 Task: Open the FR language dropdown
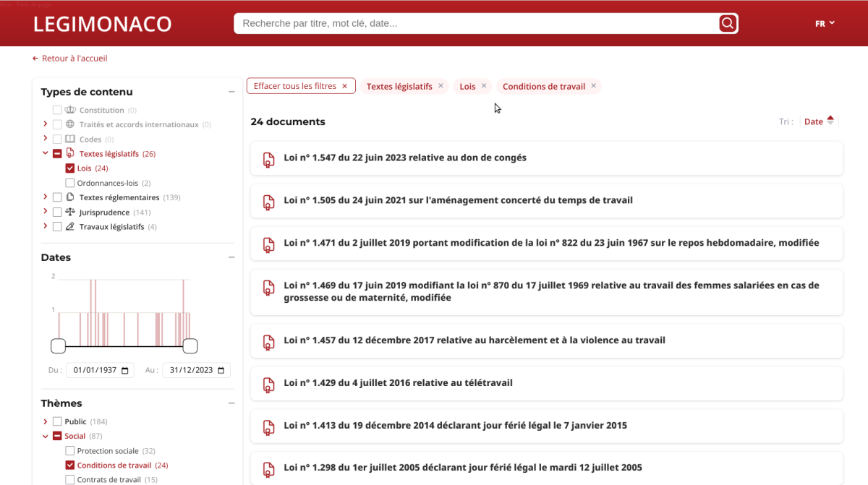pyautogui.click(x=825, y=24)
